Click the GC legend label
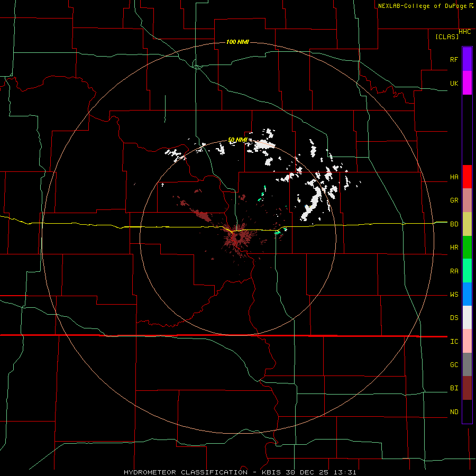The height and width of the screenshot is (476, 476). click(x=454, y=365)
